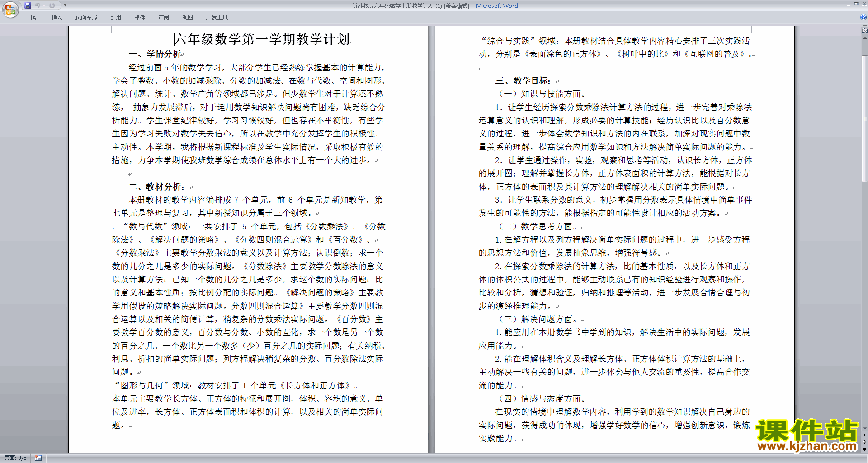
Task: Click the heading 一、学情分析
Action: 155,54
